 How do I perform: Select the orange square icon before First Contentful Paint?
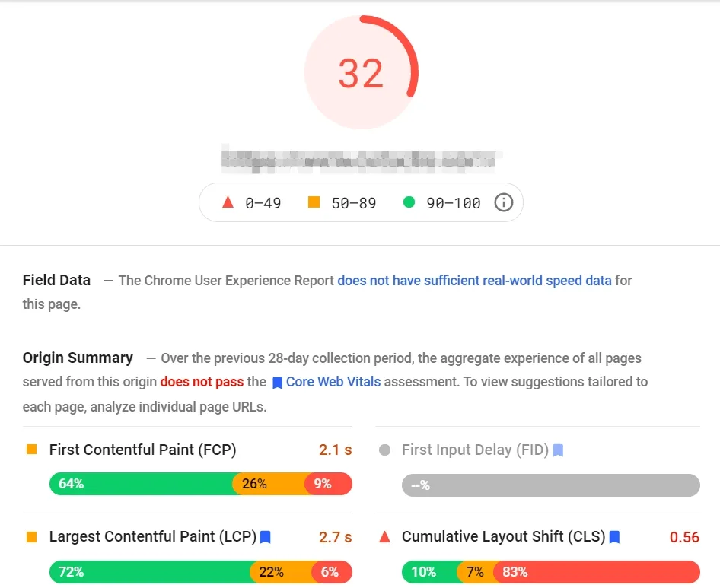(x=31, y=450)
